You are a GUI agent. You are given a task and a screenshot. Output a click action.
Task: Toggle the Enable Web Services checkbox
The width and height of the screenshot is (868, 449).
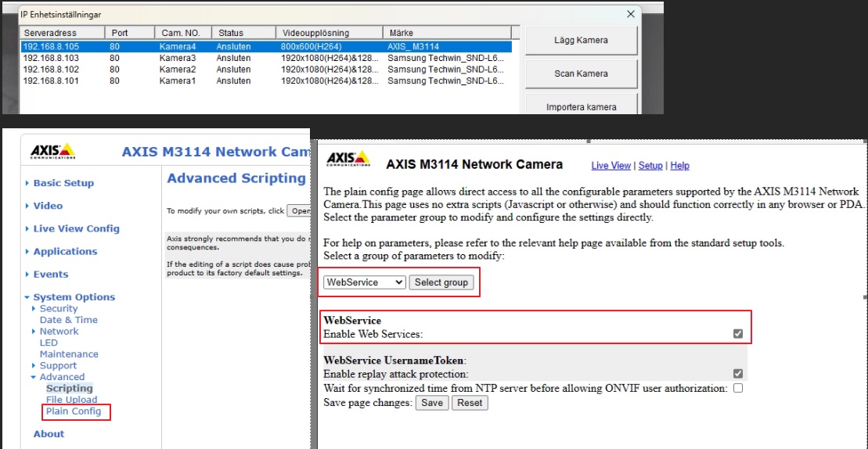737,333
